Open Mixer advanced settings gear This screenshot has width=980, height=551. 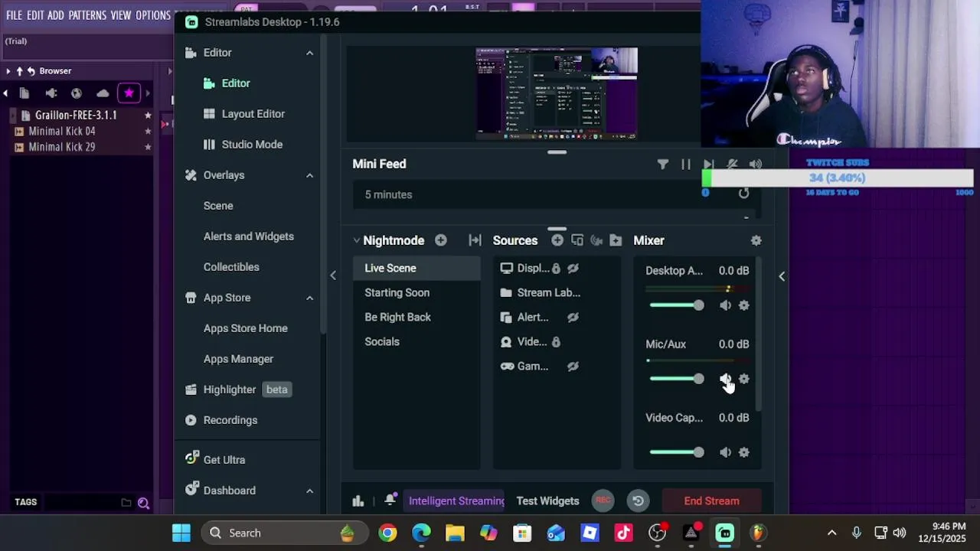756,240
